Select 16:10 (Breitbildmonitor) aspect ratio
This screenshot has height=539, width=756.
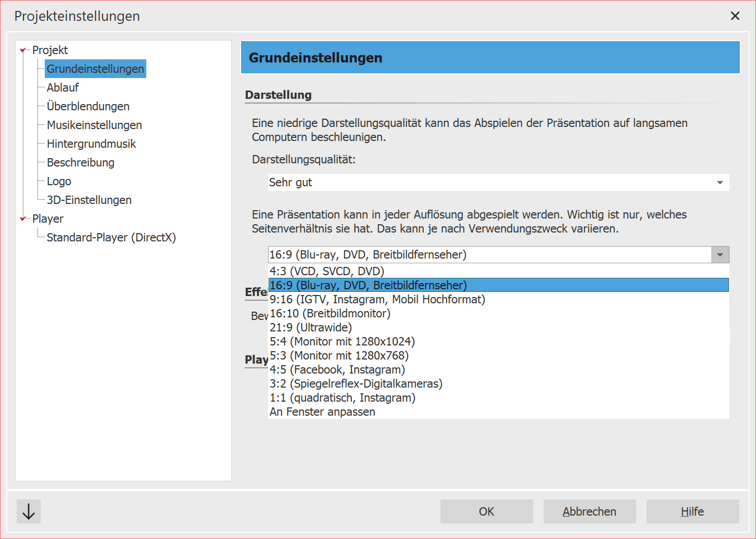498,313
